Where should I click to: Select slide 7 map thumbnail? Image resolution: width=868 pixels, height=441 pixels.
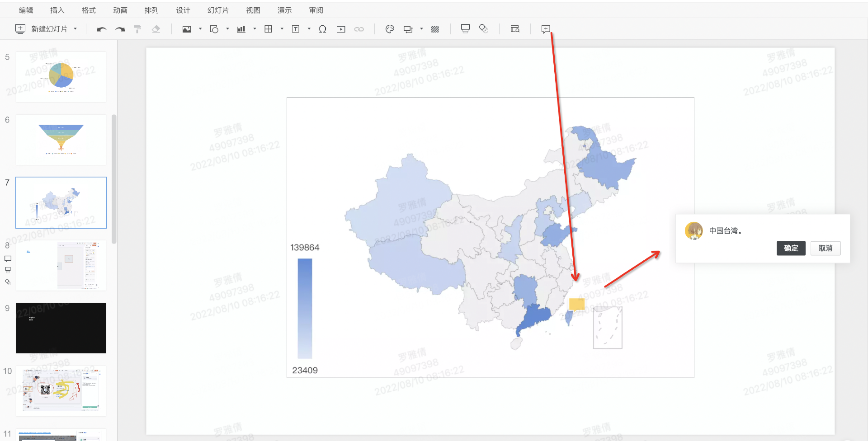tap(61, 202)
